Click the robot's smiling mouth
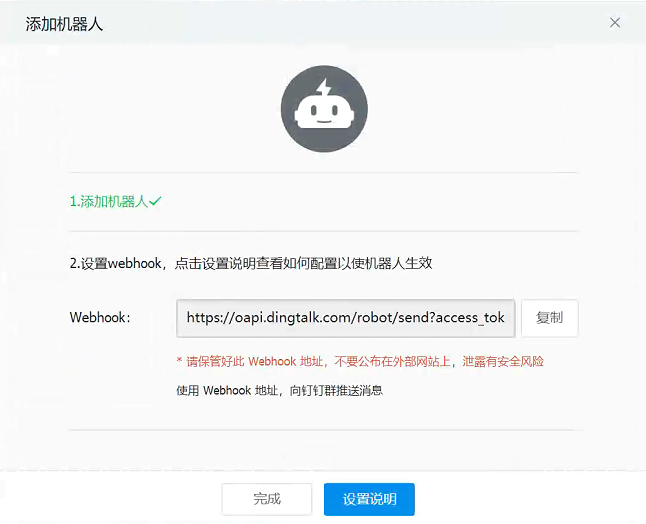Image resolution: width=646 pixels, height=524 pixels. point(324,122)
